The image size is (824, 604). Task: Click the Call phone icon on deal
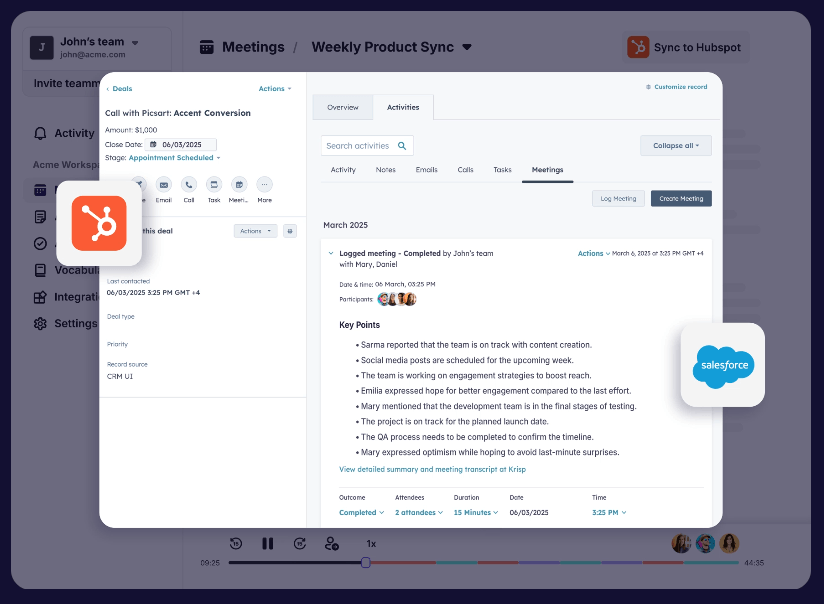click(x=189, y=185)
